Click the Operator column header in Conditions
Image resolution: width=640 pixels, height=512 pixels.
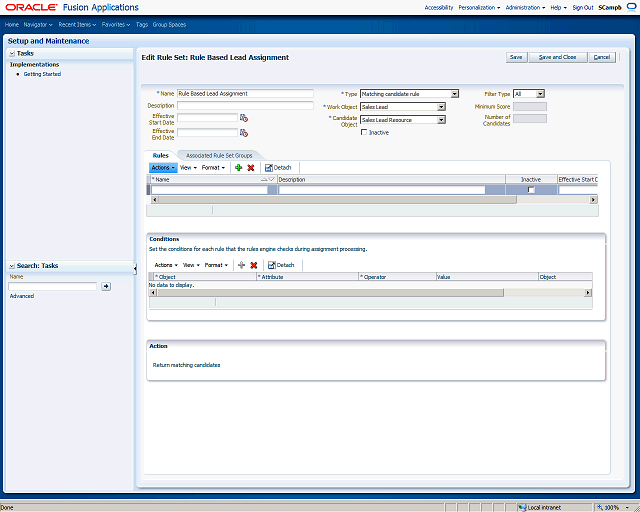[x=398, y=277]
